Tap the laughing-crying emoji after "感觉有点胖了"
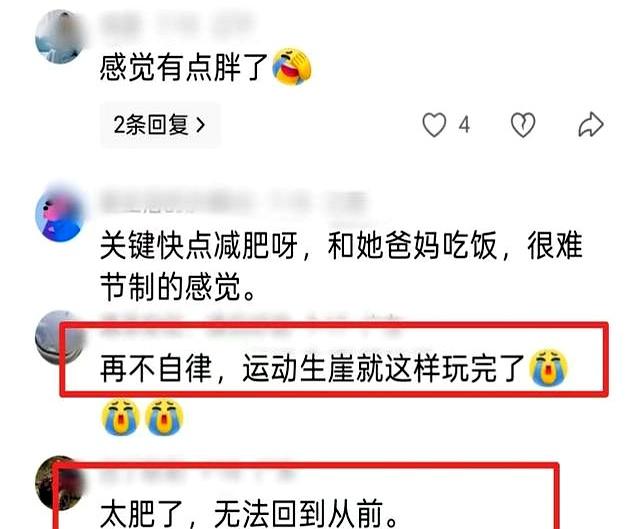The width and height of the screenshot is (640, 529). pyautogui.click(x=291, y=67)
